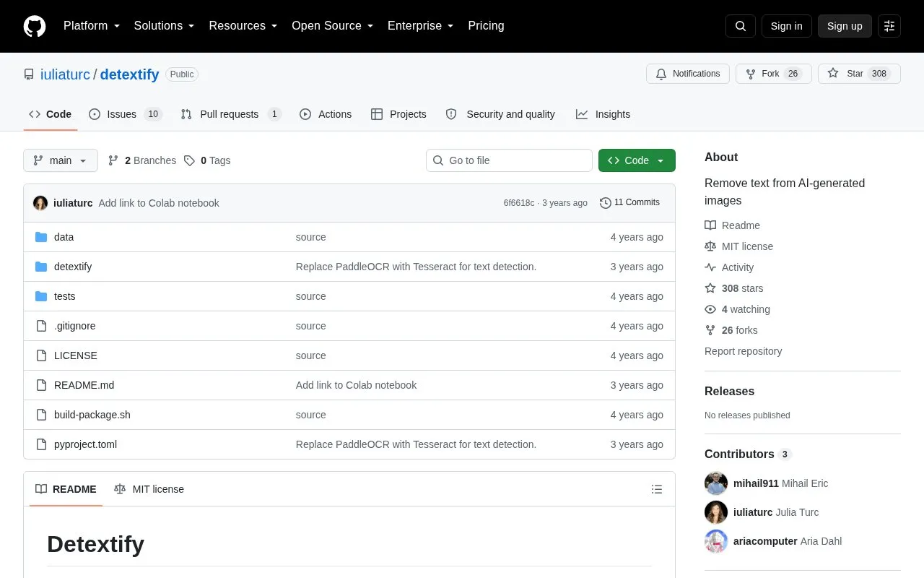Image resolution: width=924 pixels, height=578 pixels.
Task: Open the green Code dropdown button
Action: pyautogui.click(x=637, y=160)
